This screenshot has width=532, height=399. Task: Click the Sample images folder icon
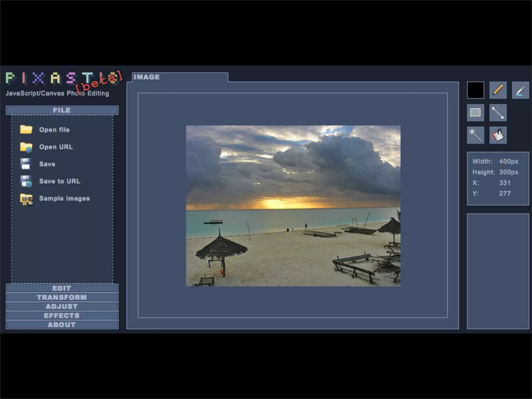(x=26, y=199)
